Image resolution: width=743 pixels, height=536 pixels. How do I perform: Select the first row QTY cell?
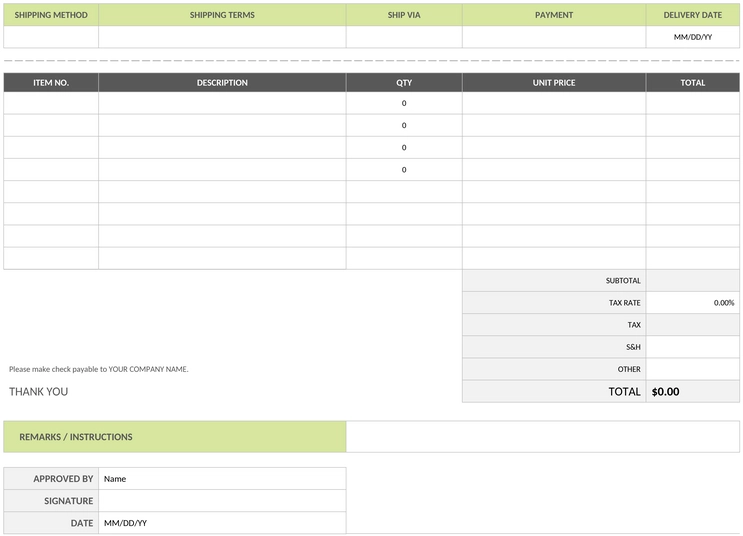tap(404, 103)
